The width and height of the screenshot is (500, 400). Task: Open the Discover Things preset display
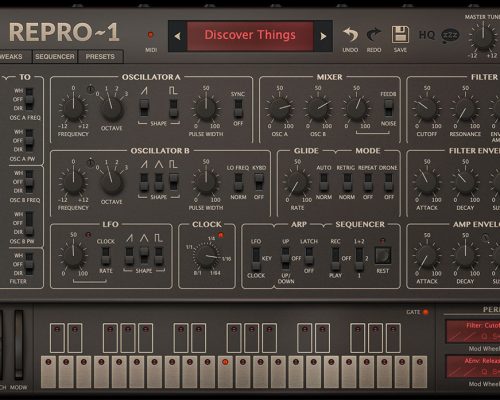click(x=250, y=35)
